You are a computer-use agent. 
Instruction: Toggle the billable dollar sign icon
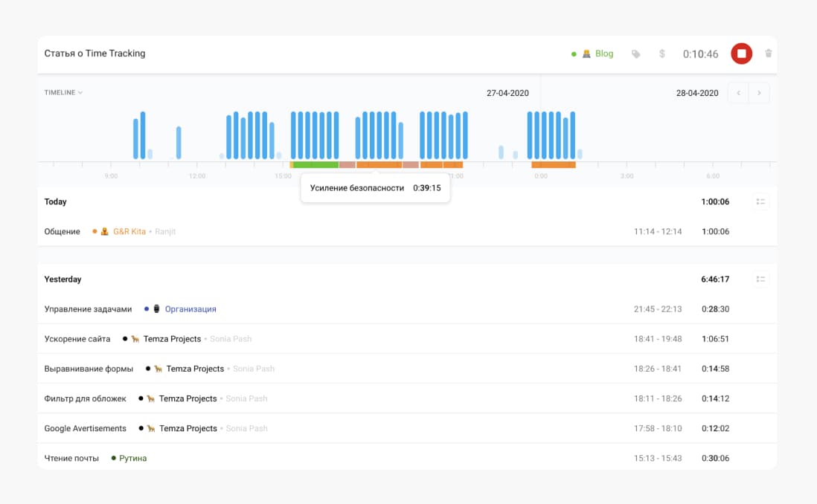tap(661, 54)
